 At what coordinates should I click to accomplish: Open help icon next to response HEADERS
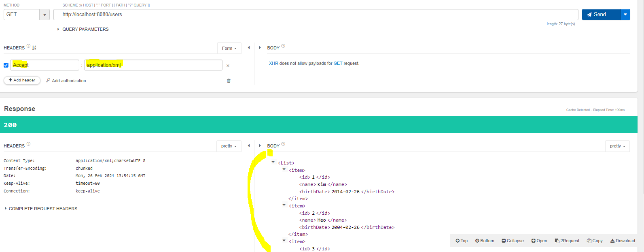point(28,144)
